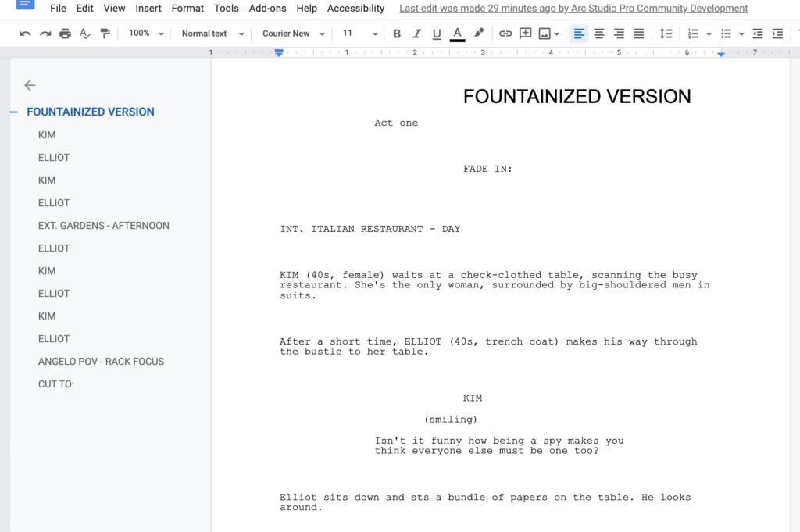The width and height of the screenshot is (800, 532).
Task: Toggle bold formatting
Action: pyautogui.click(x=397, y=34)
